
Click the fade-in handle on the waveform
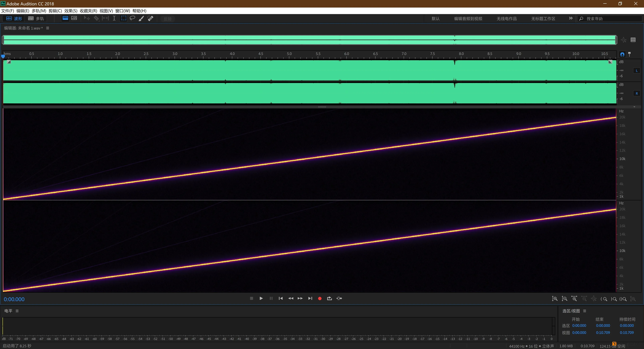coord(9,62)
